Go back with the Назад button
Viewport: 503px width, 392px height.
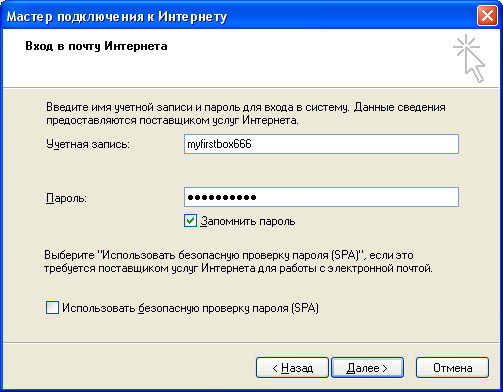click(292, 368)
